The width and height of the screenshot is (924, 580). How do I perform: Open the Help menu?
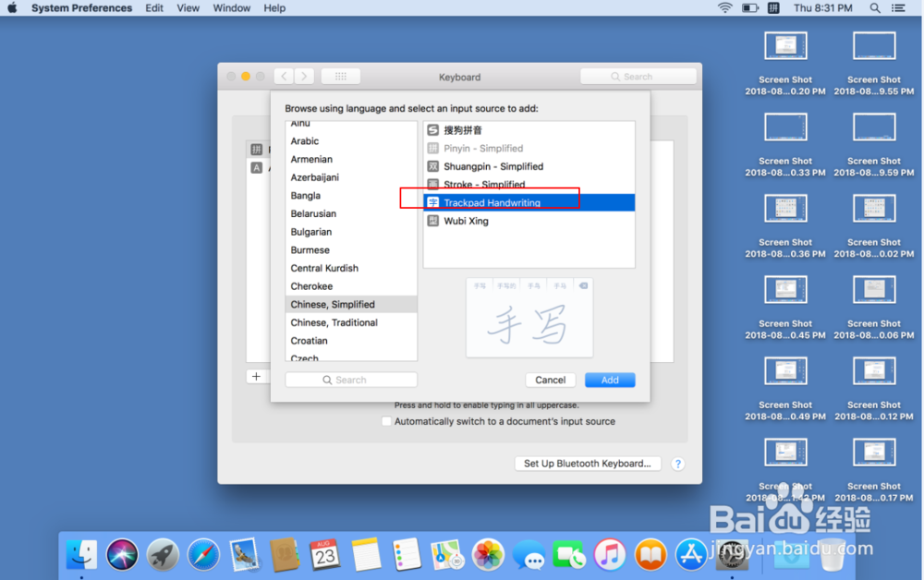[x=274, y=7]
